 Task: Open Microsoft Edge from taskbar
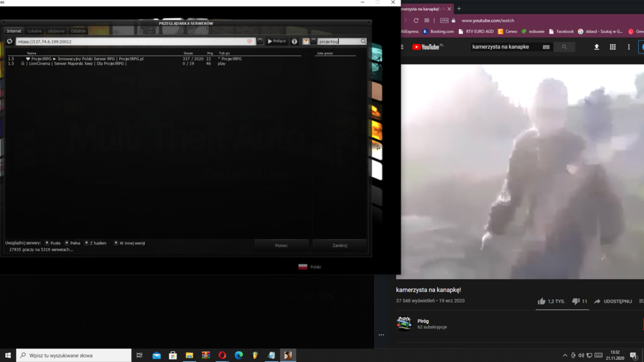pos(239,356)
